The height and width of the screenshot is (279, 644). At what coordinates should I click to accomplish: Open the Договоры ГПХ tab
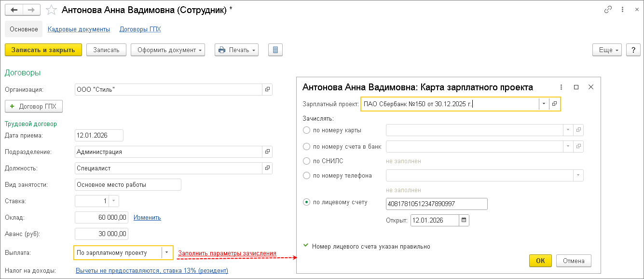(x=140, y=29)
